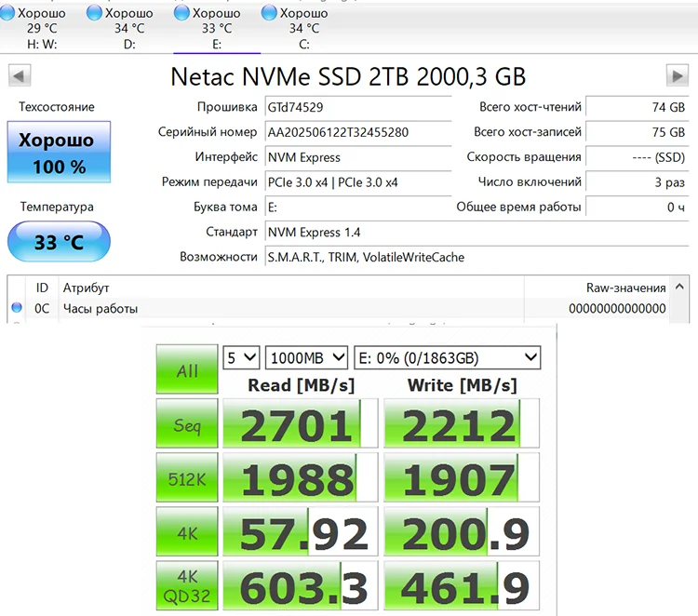Click the Write [MB/s] column label

462,385
